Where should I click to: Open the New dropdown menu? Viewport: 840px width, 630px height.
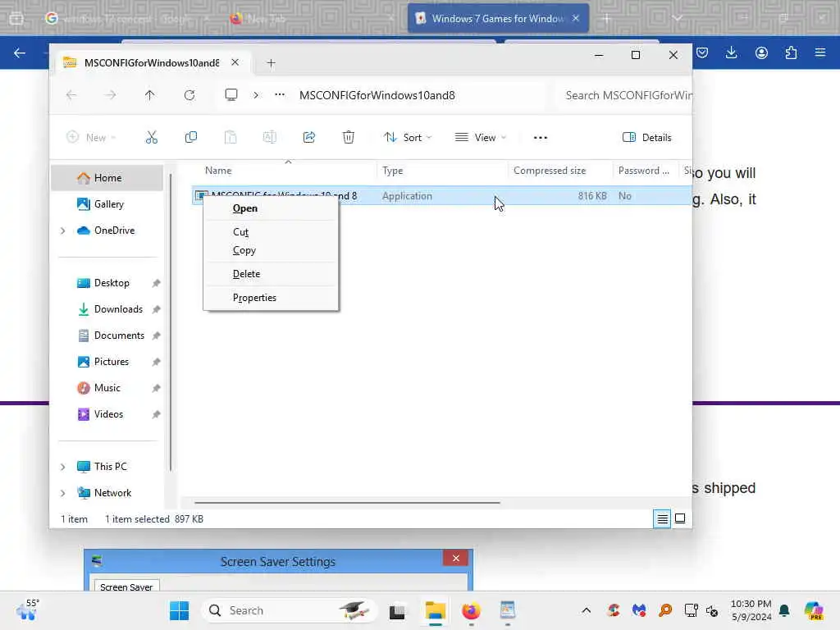tap(91, 138)
